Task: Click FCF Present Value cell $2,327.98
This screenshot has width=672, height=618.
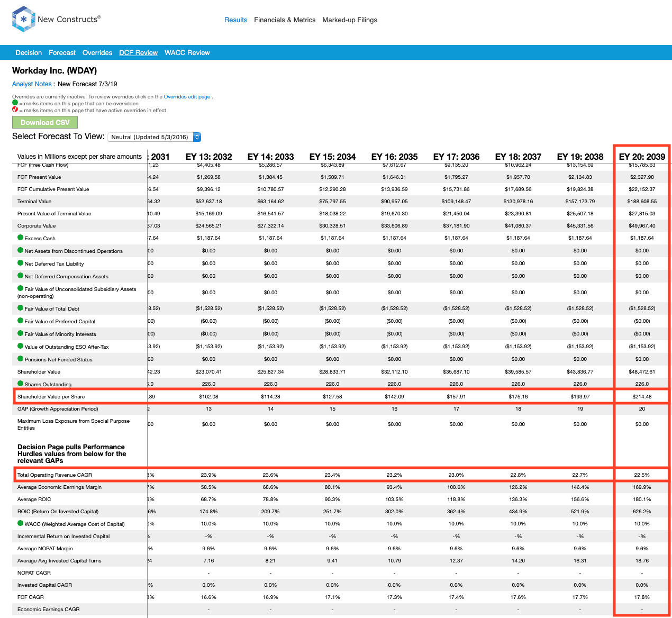Action: click(642, 177)
